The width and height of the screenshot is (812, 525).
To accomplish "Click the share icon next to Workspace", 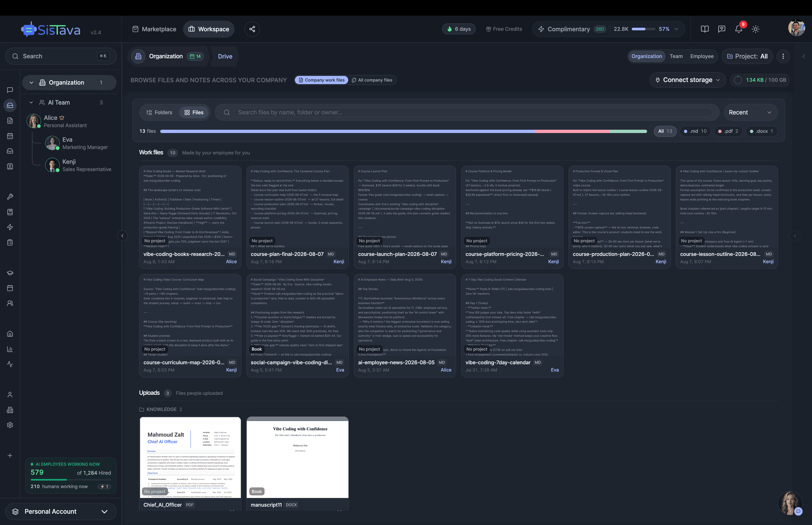I will point(252,29).
